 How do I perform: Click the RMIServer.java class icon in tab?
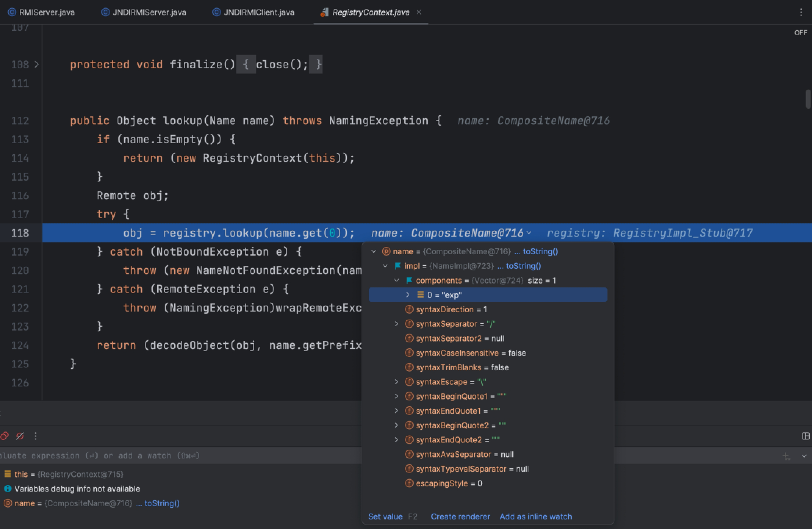pyautogui.click(x=12, y=12)
